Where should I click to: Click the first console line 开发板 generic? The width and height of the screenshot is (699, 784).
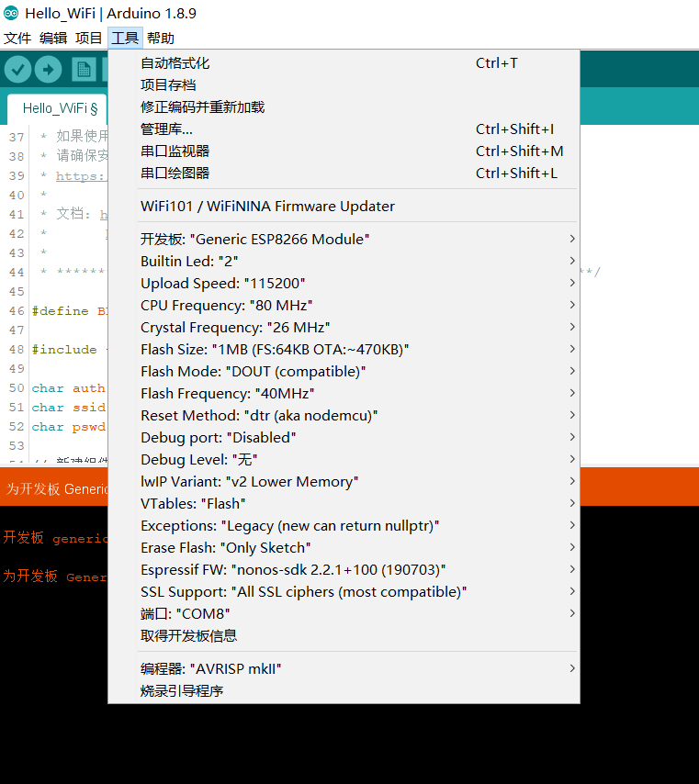pos(55,538)
